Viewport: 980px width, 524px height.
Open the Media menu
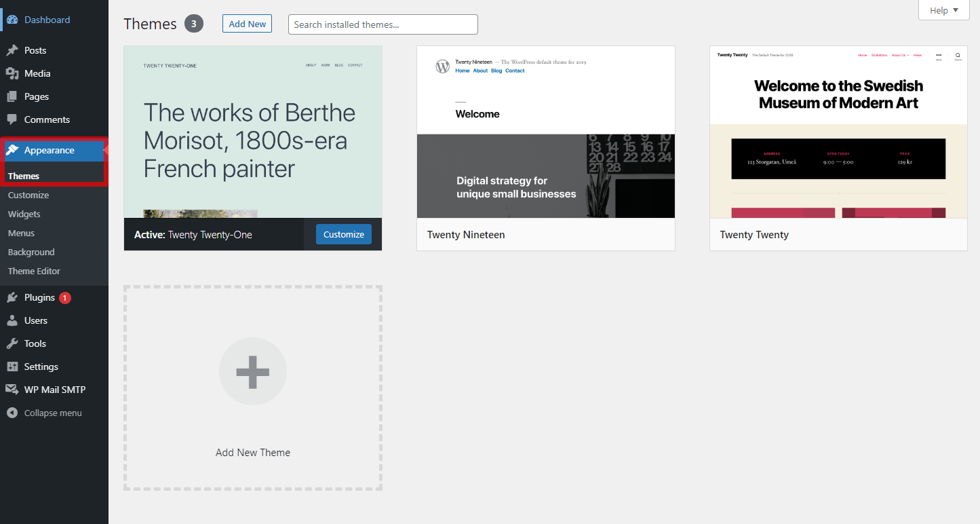point(37,73)
